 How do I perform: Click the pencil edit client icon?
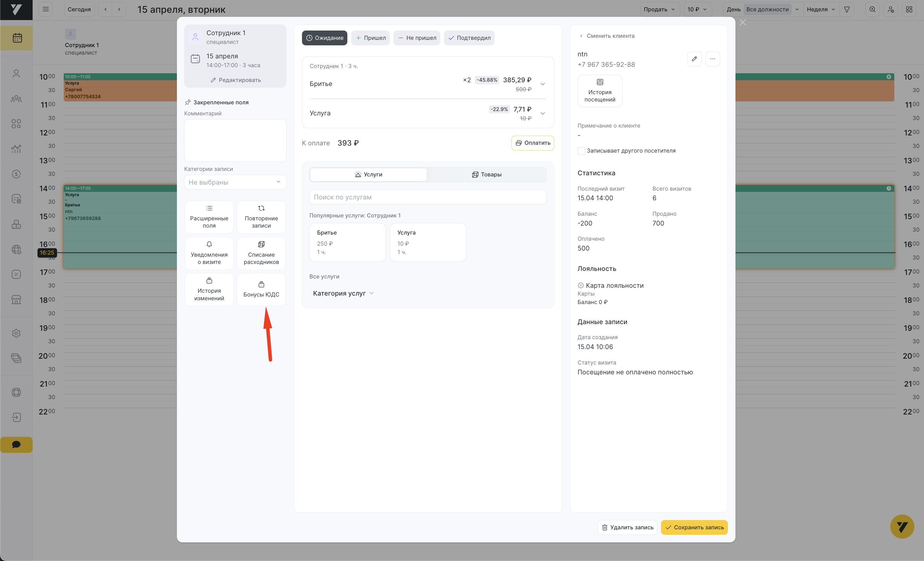(x=694, y=59)
